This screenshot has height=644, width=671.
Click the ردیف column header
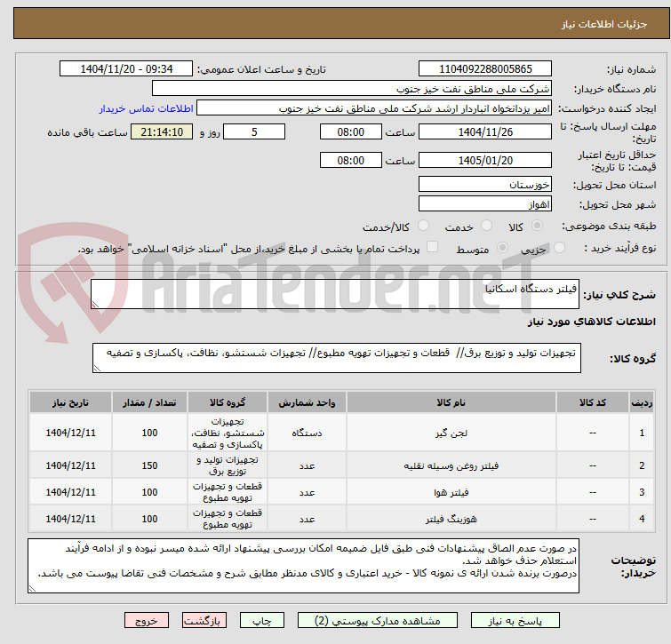tap(642, 402)
